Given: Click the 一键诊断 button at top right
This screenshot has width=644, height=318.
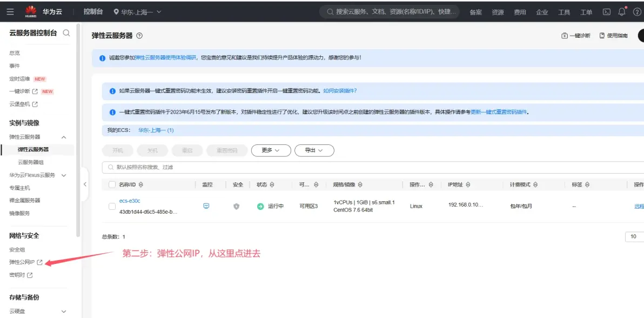Looking at the screenshot, I should 576,36.
